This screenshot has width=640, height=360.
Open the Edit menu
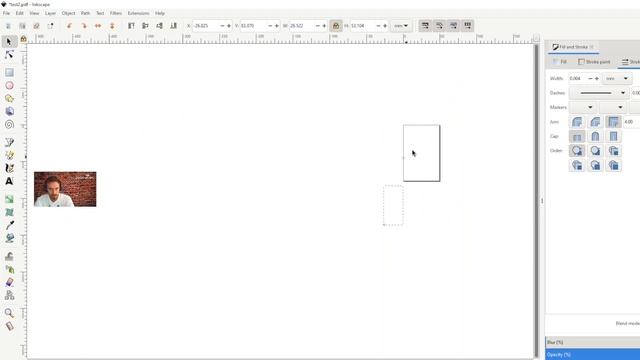[x=20, y=13]
